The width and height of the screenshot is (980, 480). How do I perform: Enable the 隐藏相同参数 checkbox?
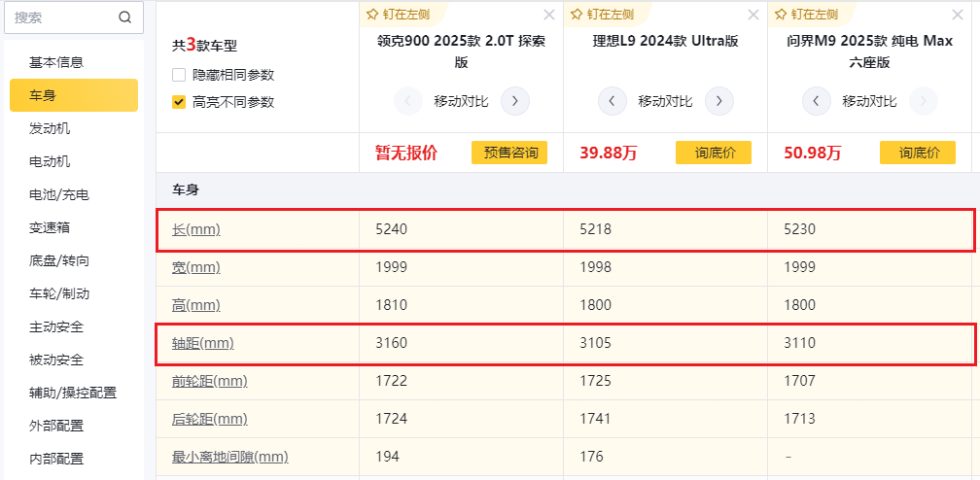coord(179,75)
